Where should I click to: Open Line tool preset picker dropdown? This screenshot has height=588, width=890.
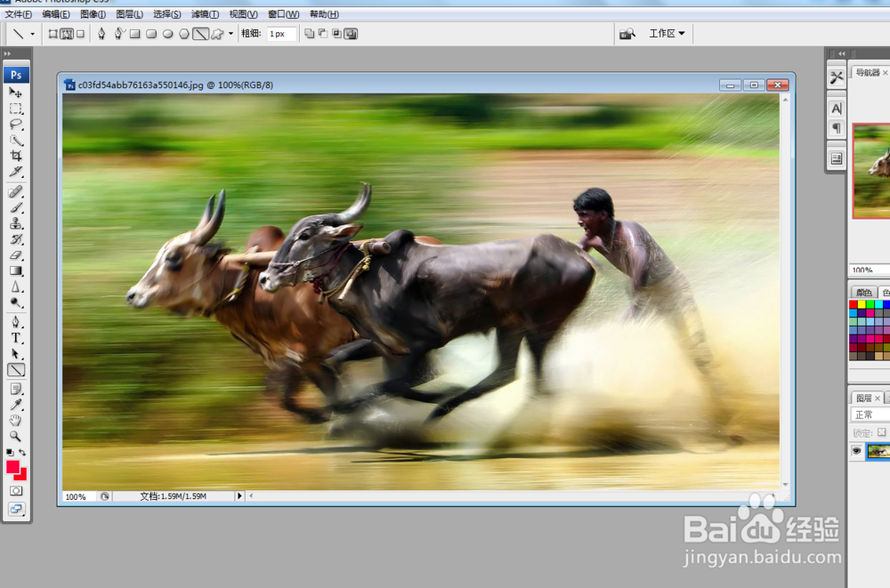[32, 34]
